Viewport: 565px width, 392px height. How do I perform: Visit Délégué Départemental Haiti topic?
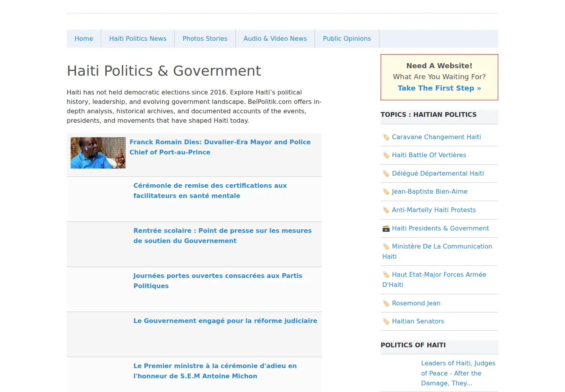pyautogui.click(x=438, y=173)
